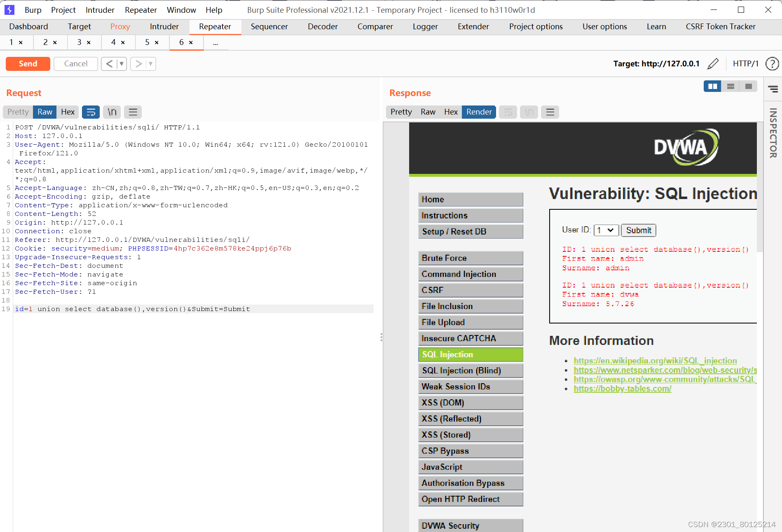Image resolution: width=782 pixels, height=532 pixels.
Task: Go back in request history
Action: [109, 64]
